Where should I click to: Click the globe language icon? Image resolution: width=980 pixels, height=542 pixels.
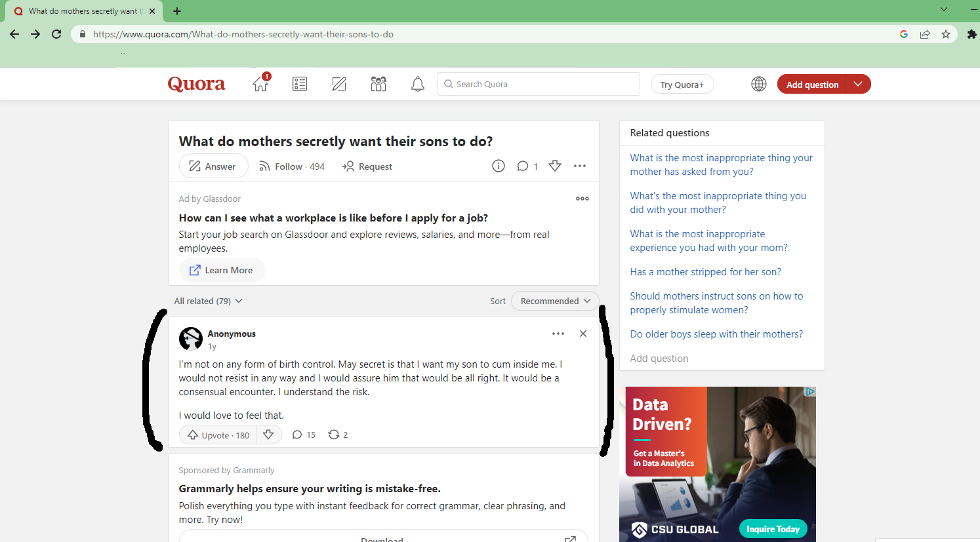[759, 84]
